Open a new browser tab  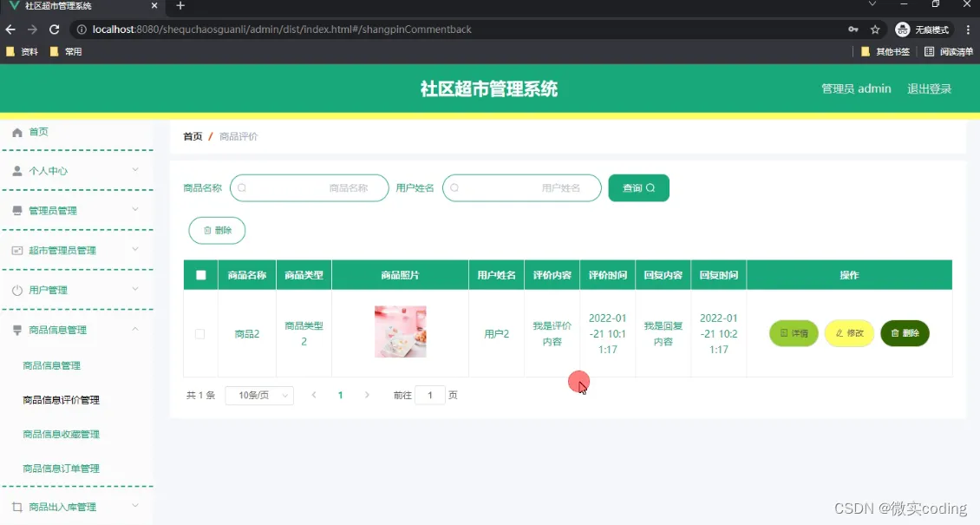[x=180, y=5]
